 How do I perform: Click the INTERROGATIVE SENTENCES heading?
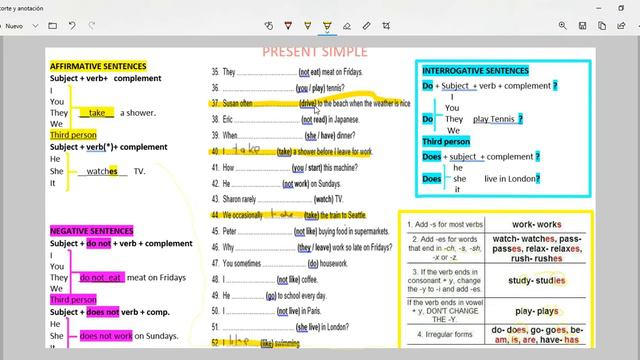tap(475, 71)
